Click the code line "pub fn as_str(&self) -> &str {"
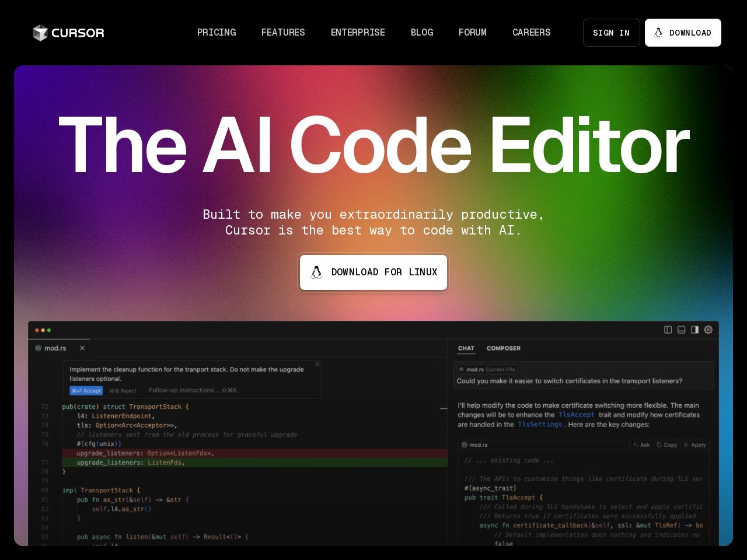Viewport: 747px width, 560px height. coord(133,500)
